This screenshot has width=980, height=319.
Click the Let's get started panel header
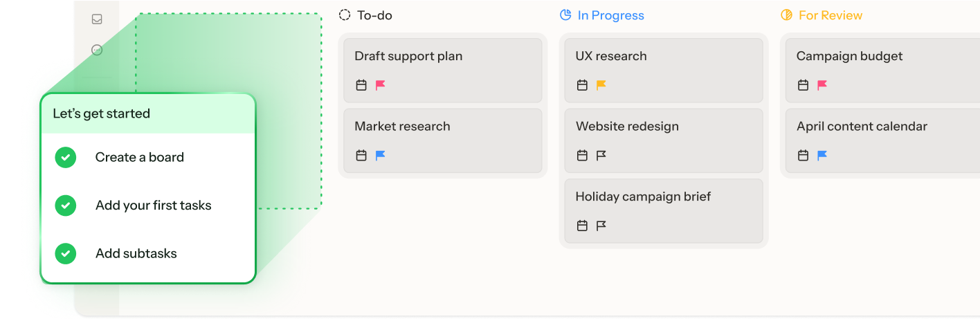147,113
